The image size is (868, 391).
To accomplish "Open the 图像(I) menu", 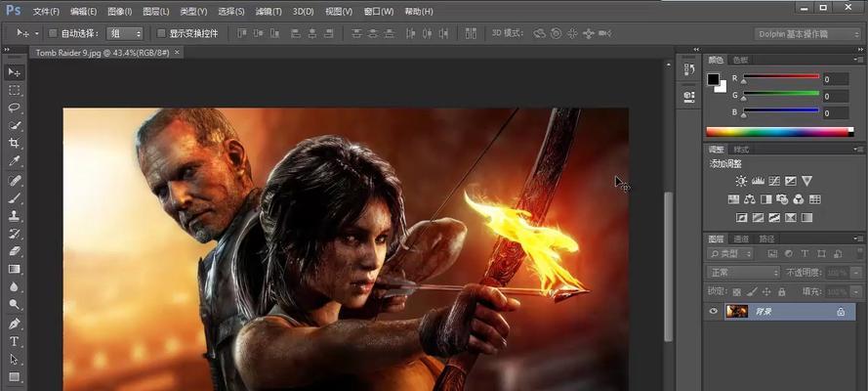I will click(x=119, y=11).
